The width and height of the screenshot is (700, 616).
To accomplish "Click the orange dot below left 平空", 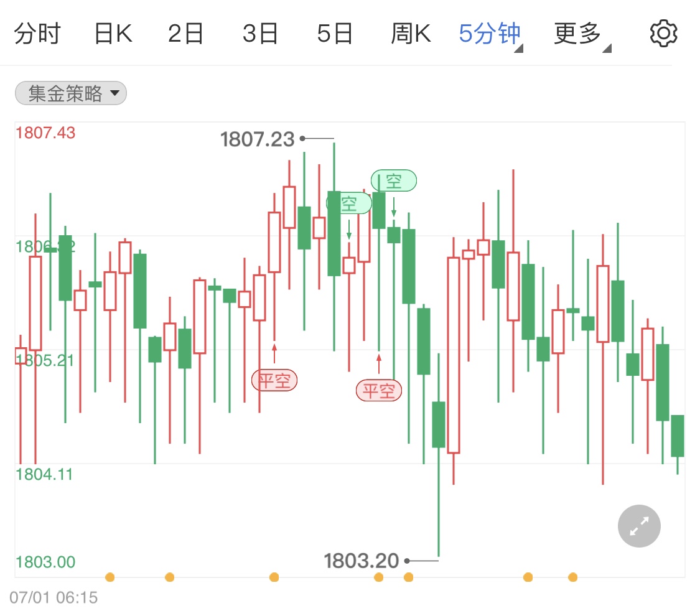I will (274, 577).
